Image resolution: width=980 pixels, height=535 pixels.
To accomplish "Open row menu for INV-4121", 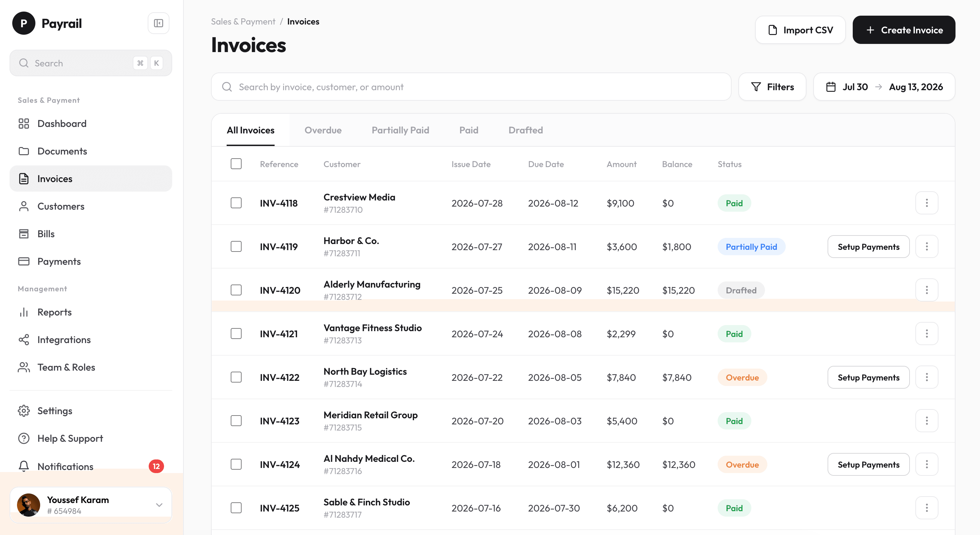I will 927,334.
